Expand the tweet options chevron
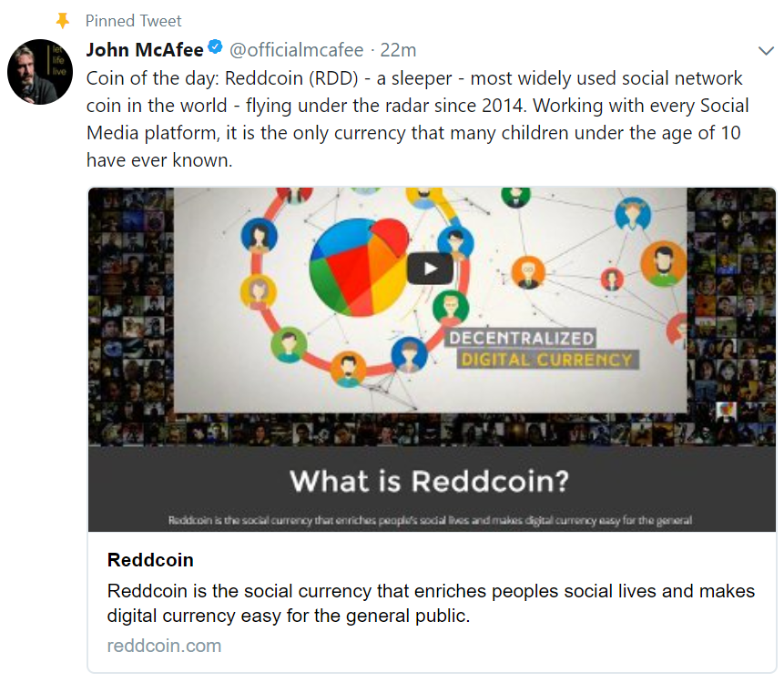This screenshot has height=693, width=784. click(x=766, y=50)
